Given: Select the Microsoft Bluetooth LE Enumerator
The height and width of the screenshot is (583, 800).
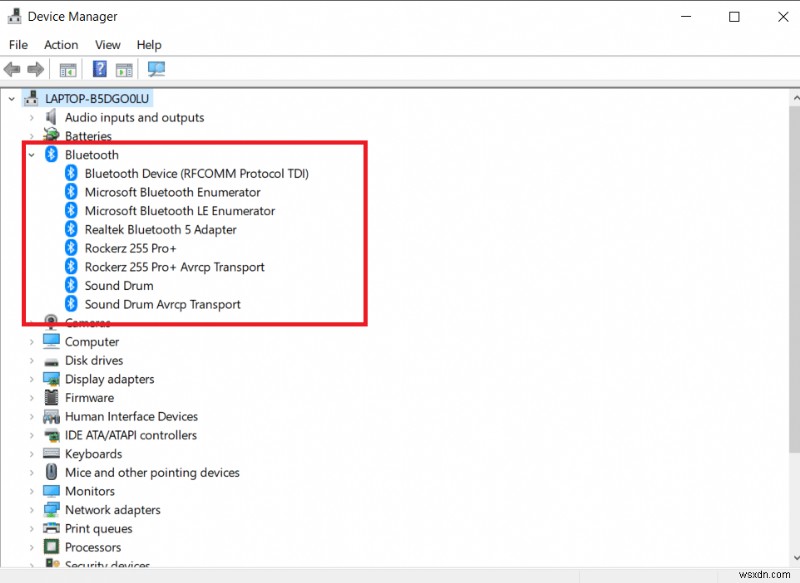Looking at the screenshot, I should click(180, 210).
